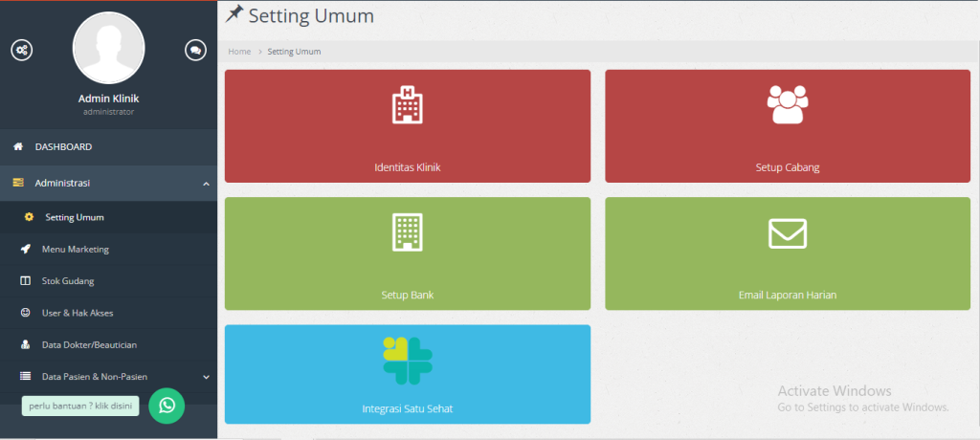Click the rocket icon for Menu Marketing

coord(26,250)
